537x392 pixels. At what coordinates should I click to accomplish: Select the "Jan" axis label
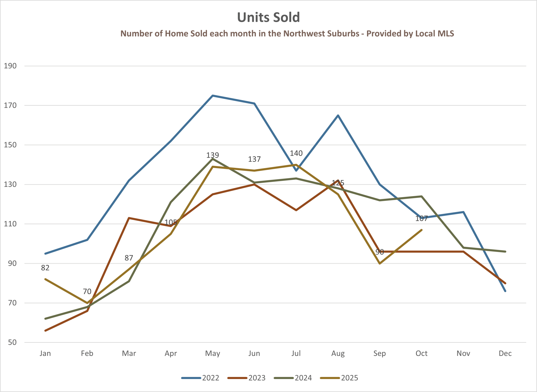click(x=45, y=354)
